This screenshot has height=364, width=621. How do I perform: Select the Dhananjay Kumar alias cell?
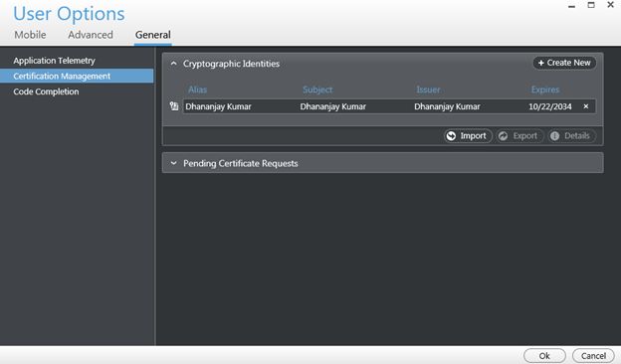pos(218,106)
